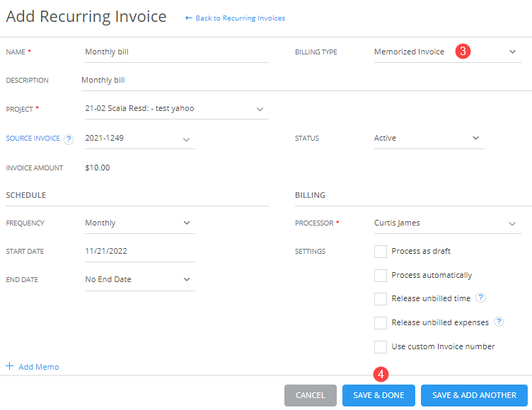Image resolution: width=532 pixels, height=410 pixels.
Task: Toggle Use custom Invoice number checkbox
Action: (381, 347)
